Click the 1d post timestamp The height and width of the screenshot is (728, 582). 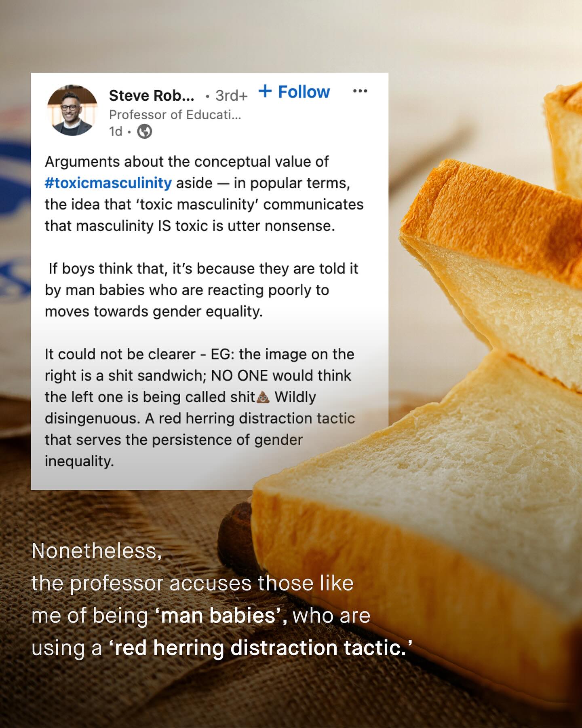(x=116, y=131)
